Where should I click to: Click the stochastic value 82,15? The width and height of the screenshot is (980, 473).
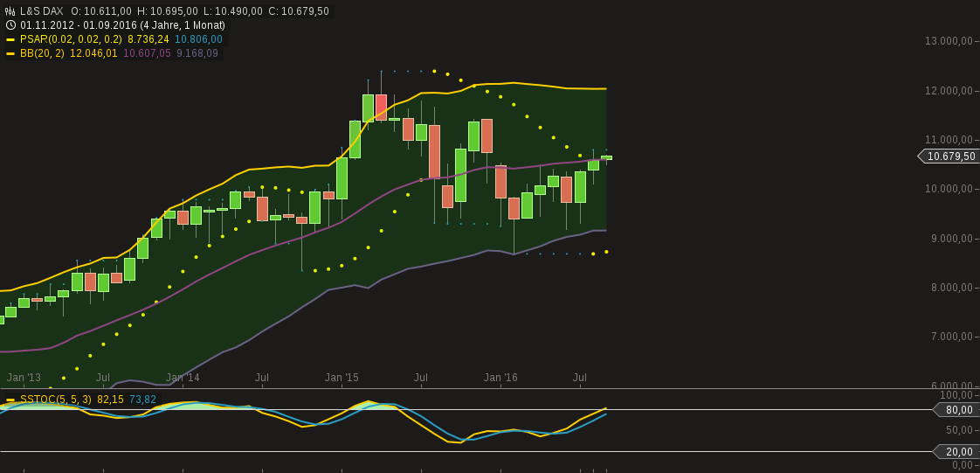(111, 400)
